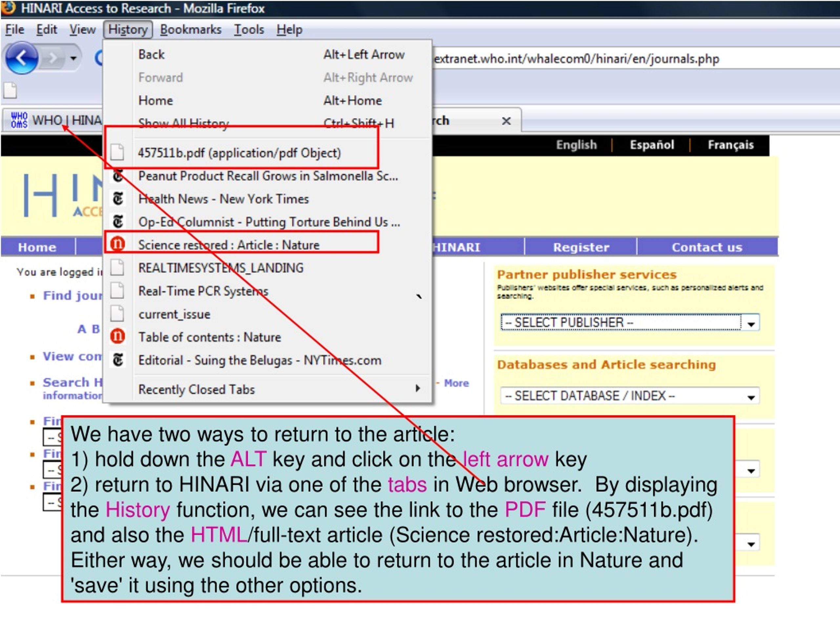Open the File menu
The height and width of the screenshot is (630, 840).
(15, 29)
